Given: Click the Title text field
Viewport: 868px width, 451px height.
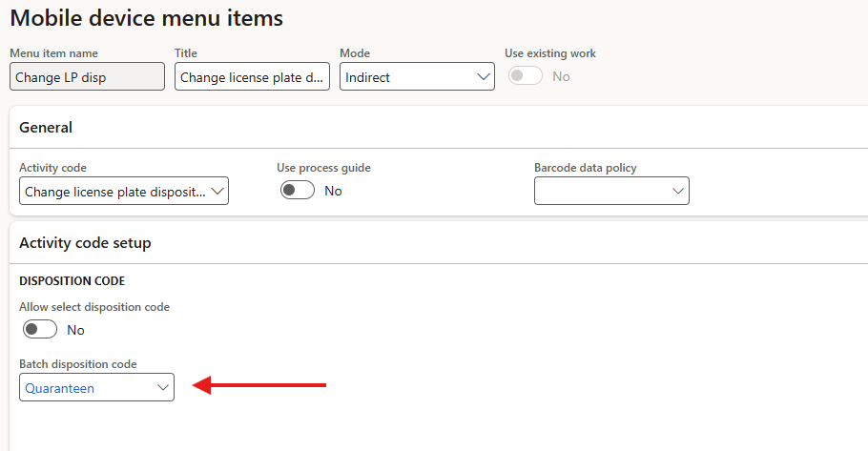Looking at the screenshot, I should [x=252, y=77].
